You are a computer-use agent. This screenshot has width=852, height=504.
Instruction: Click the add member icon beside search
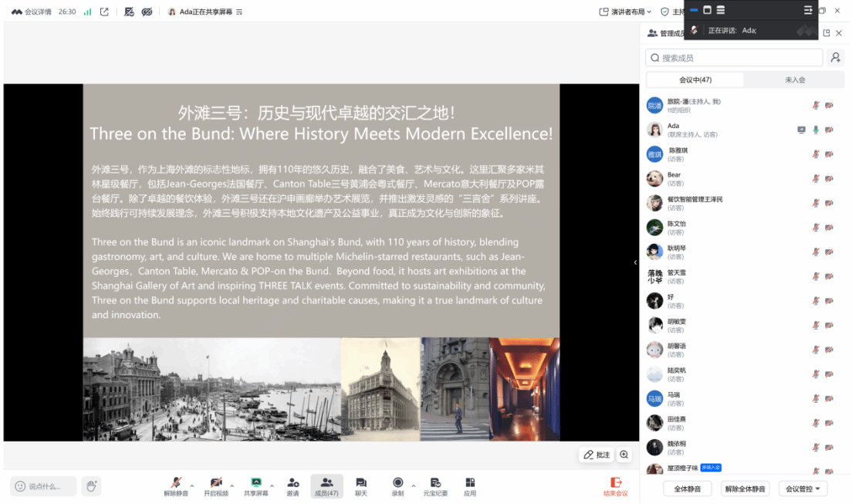836,58
